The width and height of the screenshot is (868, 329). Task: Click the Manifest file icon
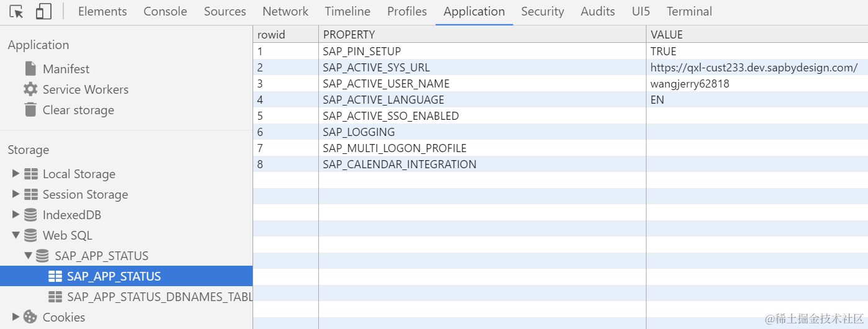coord(30,68)
